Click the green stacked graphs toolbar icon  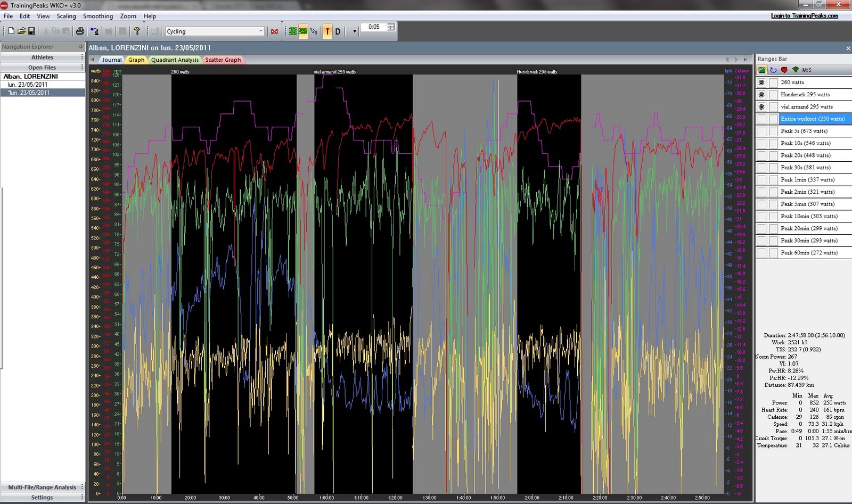(292, 31)
